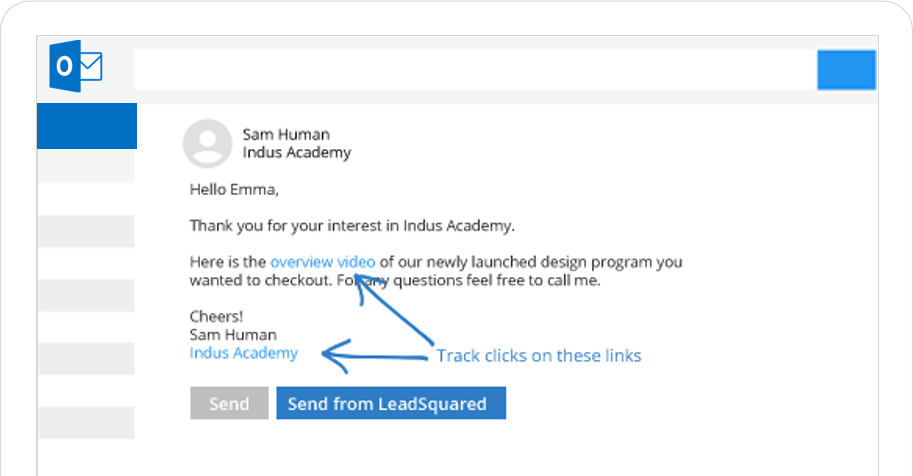Image resolution: width=913 pixels, height=476 pixels.
Task: Focus the white search bar in the header
Action: point(474,70)
